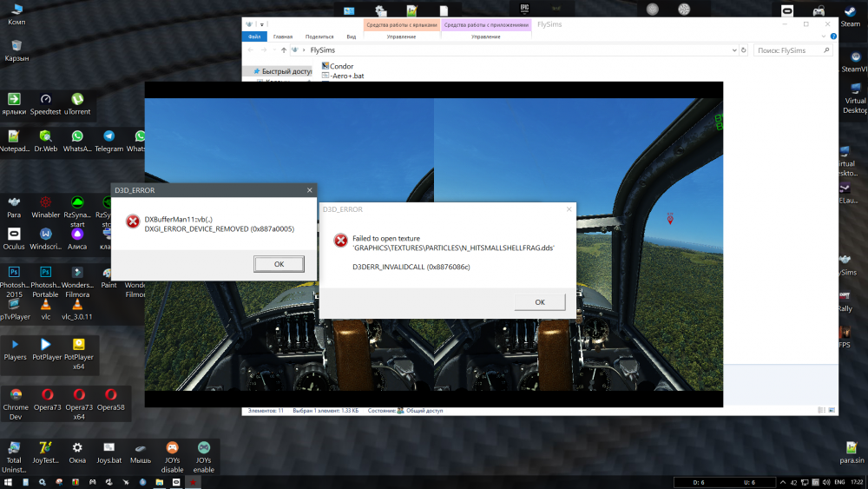Open Explorer help icon

click(x=833, y=36)
